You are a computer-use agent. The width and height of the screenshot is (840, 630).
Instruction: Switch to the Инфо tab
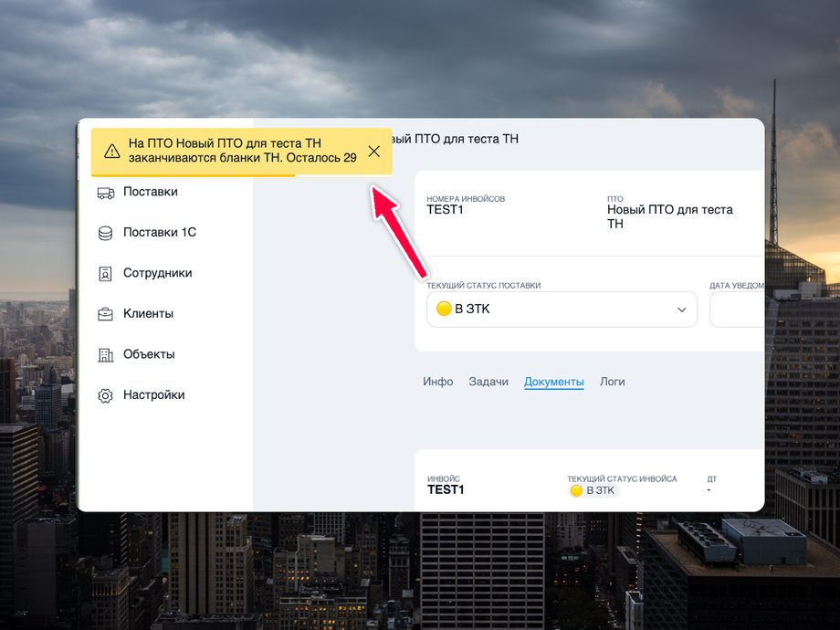tap(437, 382)
